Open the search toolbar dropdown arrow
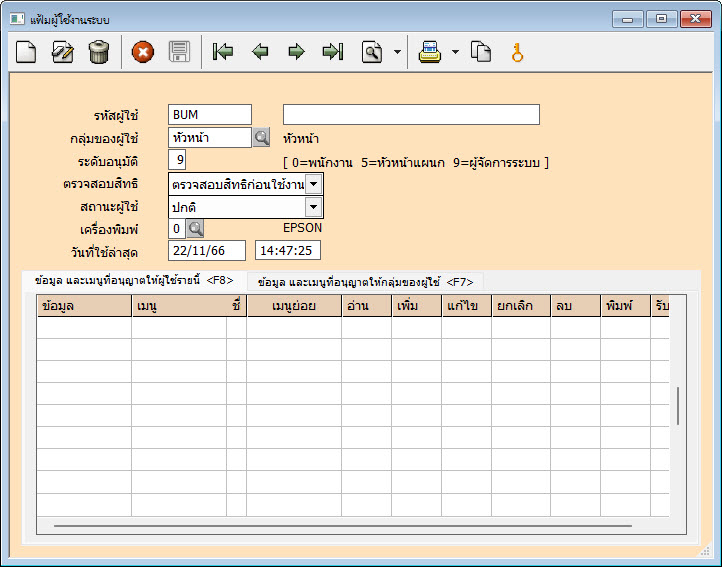Image resolution: width=722 pixels, height=567 pixels. click(397, 52)
